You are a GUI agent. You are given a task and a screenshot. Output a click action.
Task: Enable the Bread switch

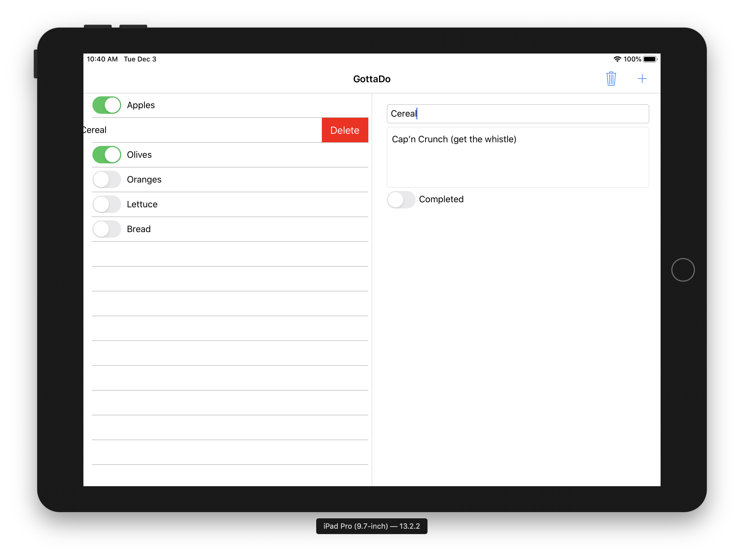tap(107, 229)
